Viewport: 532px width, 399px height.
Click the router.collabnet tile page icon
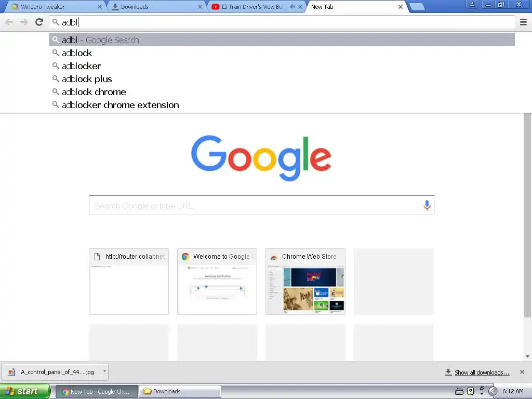coord(97,257)
